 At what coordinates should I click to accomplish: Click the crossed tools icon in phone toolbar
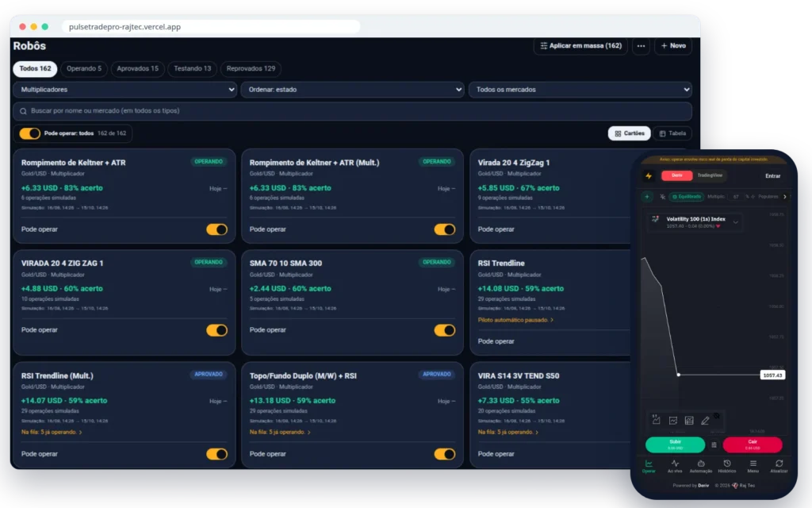(x=662, y=197)
